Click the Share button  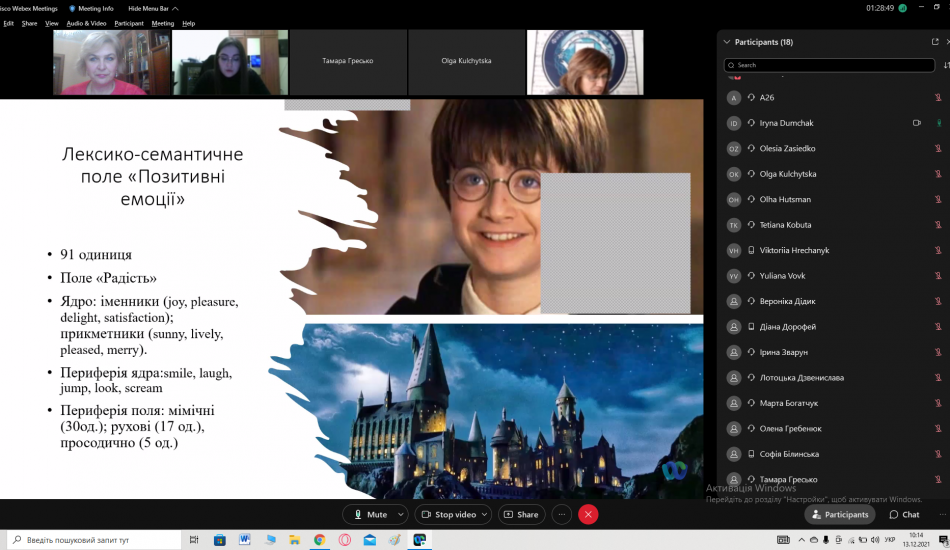coord(521,514)
